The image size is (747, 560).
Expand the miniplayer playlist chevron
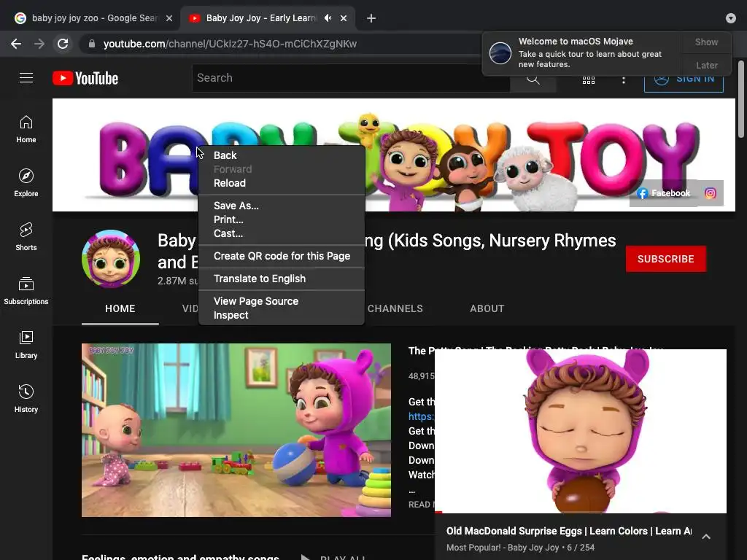[x=706, y=537]
